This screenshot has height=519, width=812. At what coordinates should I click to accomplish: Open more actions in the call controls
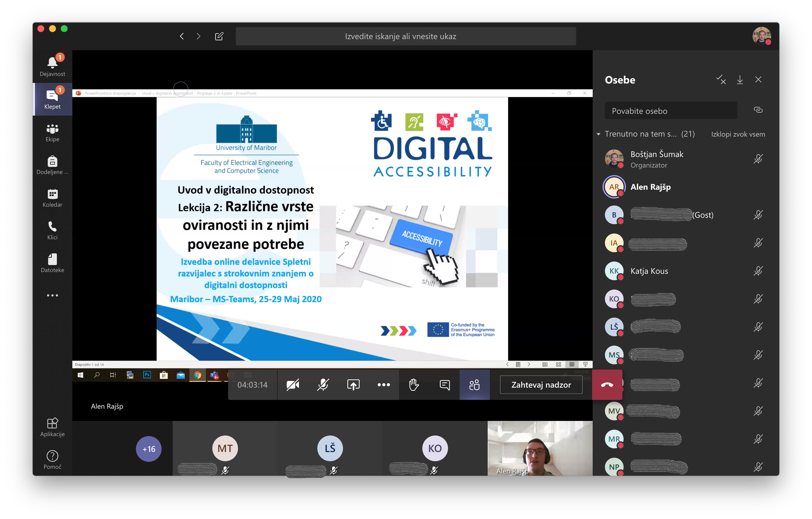pos(384,384)
